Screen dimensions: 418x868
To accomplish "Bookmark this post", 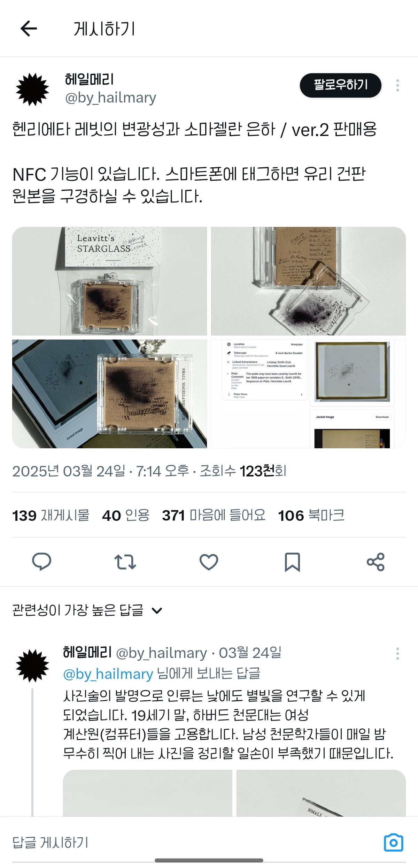I will [292, 562].
